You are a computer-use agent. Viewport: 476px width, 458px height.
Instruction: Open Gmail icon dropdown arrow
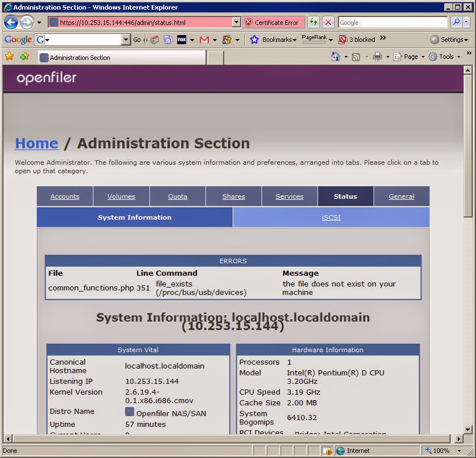(215, 40)
